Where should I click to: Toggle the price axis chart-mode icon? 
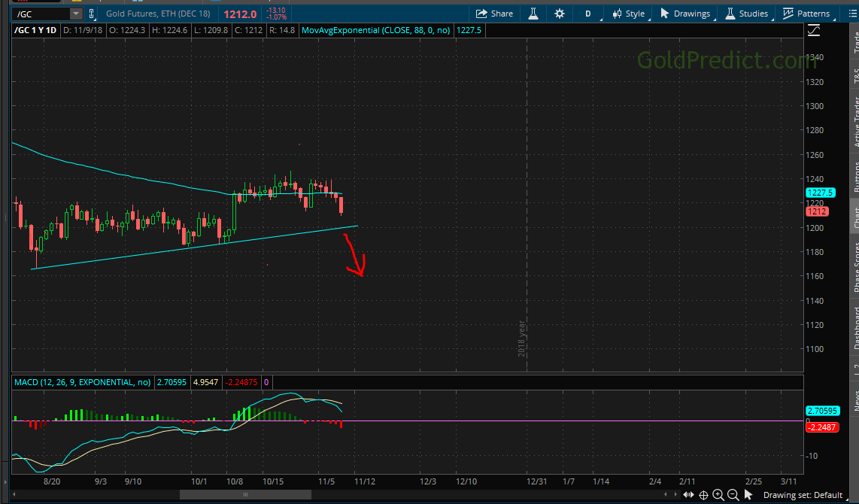pos(813,30)
